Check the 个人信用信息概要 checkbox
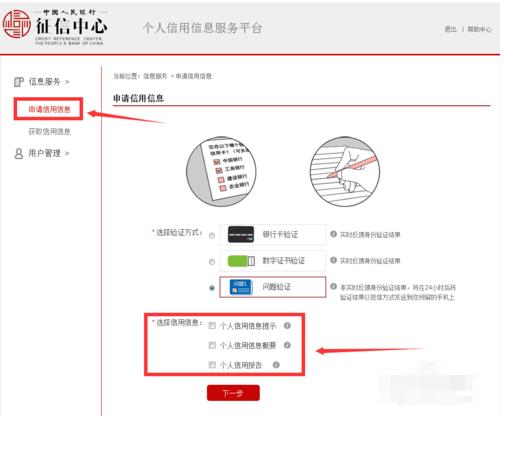 click(x=212, y=345)
